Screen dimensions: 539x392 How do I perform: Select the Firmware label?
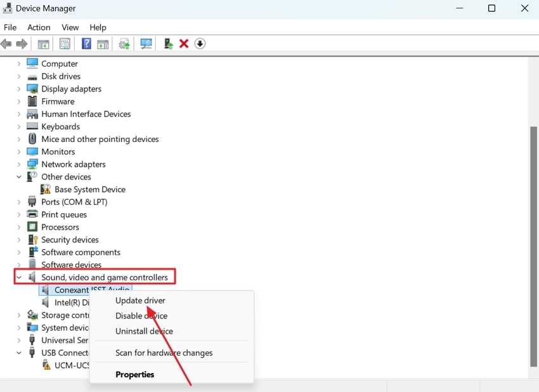[58, 101]
